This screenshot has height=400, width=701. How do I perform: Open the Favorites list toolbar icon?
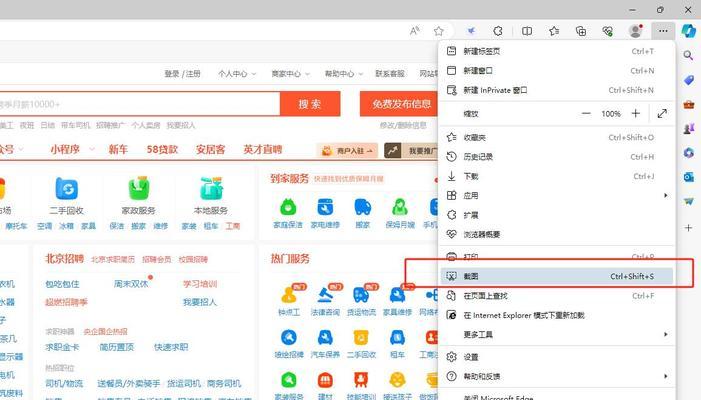click(554, 31)
